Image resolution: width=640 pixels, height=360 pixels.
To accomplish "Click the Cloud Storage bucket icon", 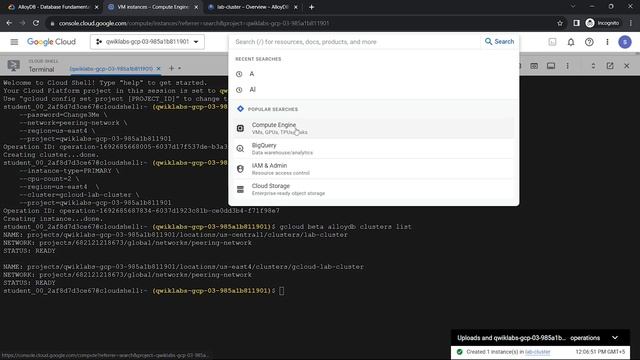I will tap(240, 189).
